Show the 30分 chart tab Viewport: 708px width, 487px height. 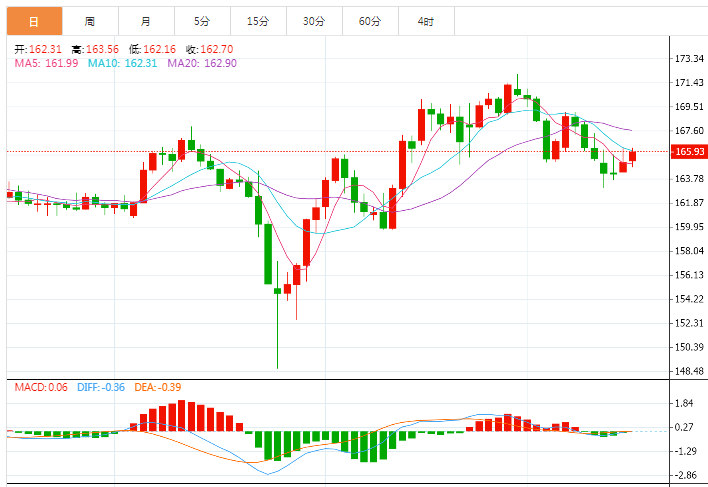click(314, 20)
